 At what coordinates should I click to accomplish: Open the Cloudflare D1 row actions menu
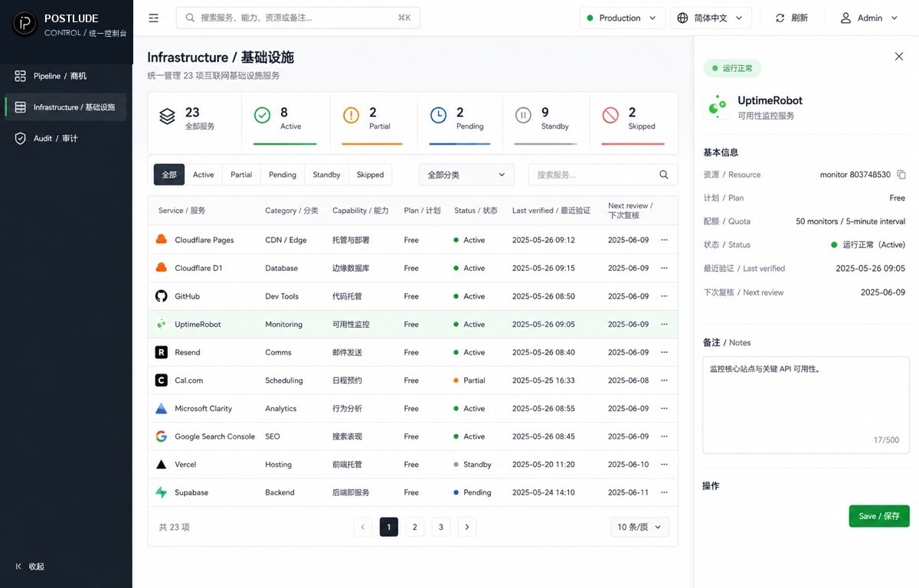click(664, 268)
